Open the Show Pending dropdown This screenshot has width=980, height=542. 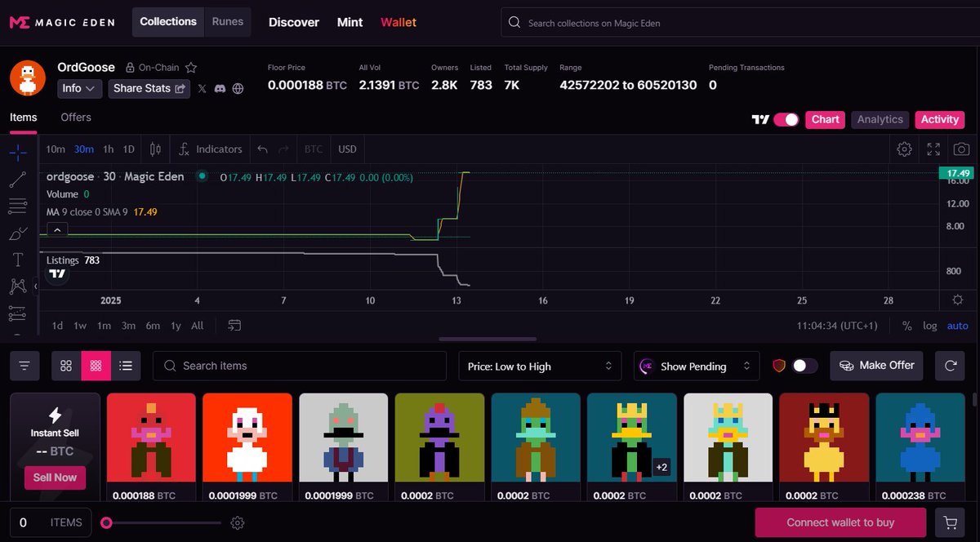click(x=697, y=367)
